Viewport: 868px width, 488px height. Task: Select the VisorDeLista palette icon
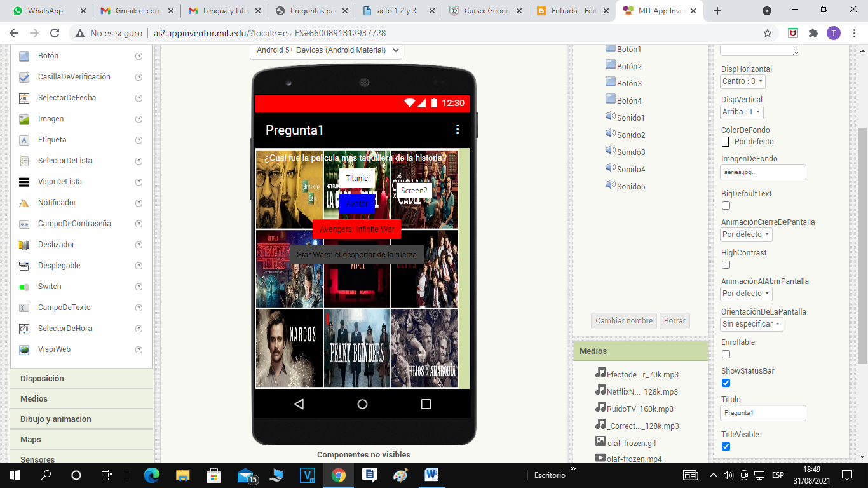pyautogui.click(x=24, y=182)
